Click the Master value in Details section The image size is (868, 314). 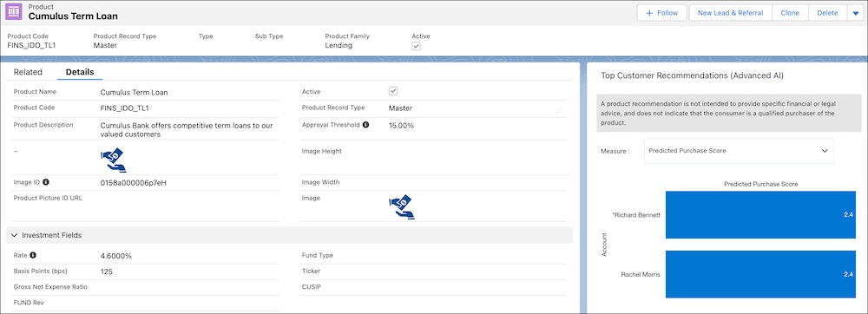(400, 108)
